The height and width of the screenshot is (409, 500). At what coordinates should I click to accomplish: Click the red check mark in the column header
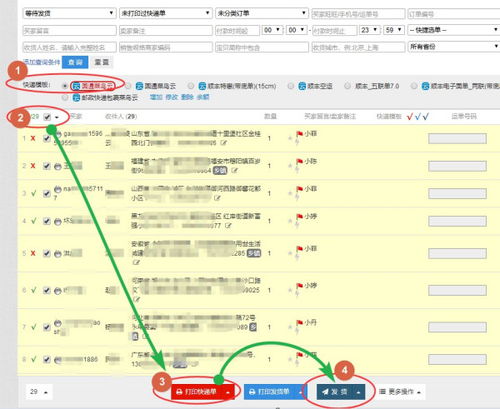[410, 116]
